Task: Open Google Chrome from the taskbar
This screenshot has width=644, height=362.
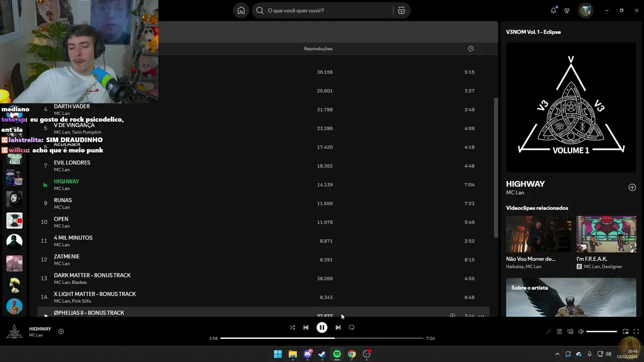Action: click(x=352, y=354)
